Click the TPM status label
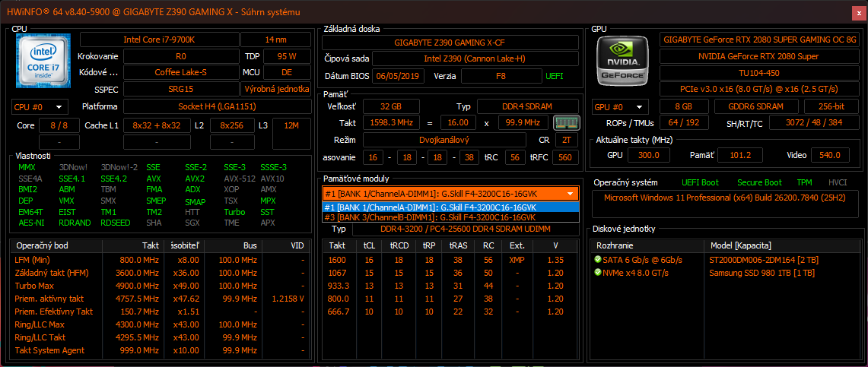This screenshot has height=367, width=868. pyautogui.click(x=805, y=182)
